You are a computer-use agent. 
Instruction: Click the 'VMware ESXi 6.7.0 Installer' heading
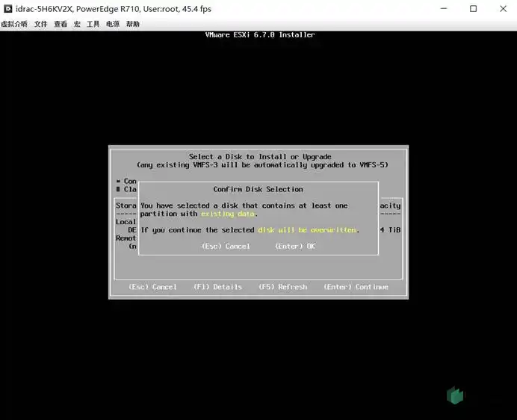260,34
